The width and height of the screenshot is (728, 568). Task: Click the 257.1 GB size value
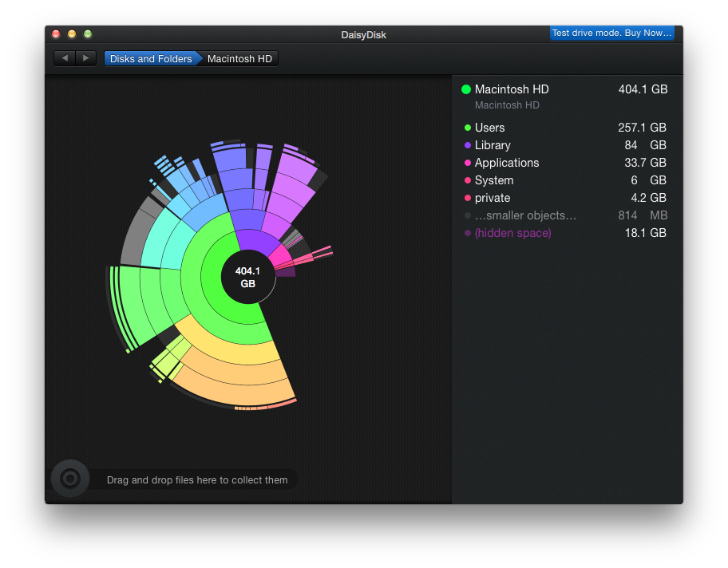(x=642, y=128)
